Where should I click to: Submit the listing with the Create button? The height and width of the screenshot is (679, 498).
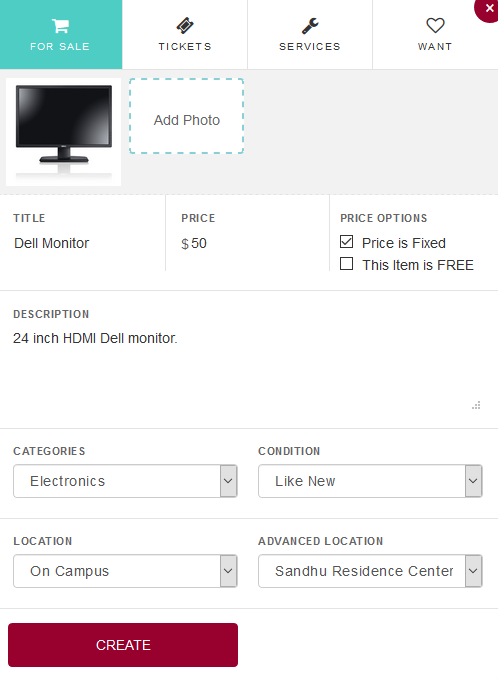pos(123,645)
